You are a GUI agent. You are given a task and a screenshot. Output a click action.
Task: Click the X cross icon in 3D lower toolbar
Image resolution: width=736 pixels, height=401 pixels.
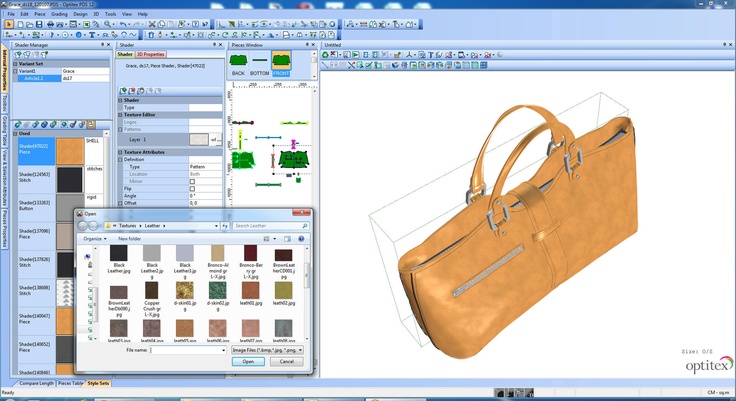(x=351, y=65)
